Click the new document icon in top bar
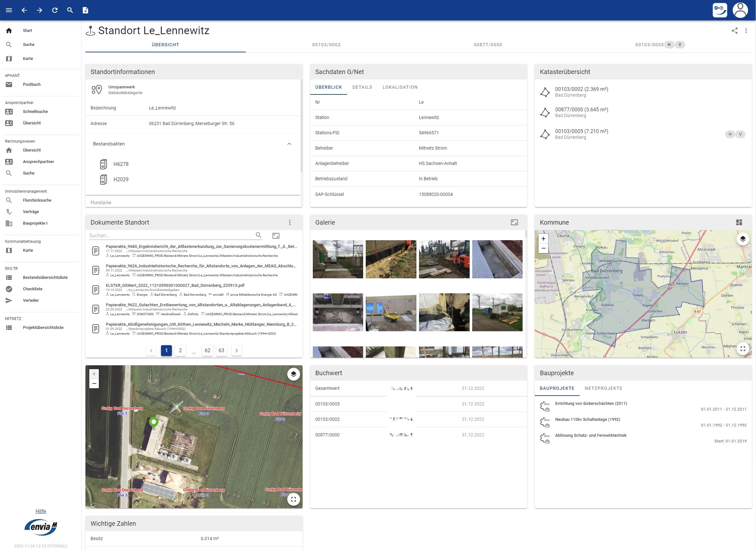This screenshot has width=756, height=550. tap(85, 10)
